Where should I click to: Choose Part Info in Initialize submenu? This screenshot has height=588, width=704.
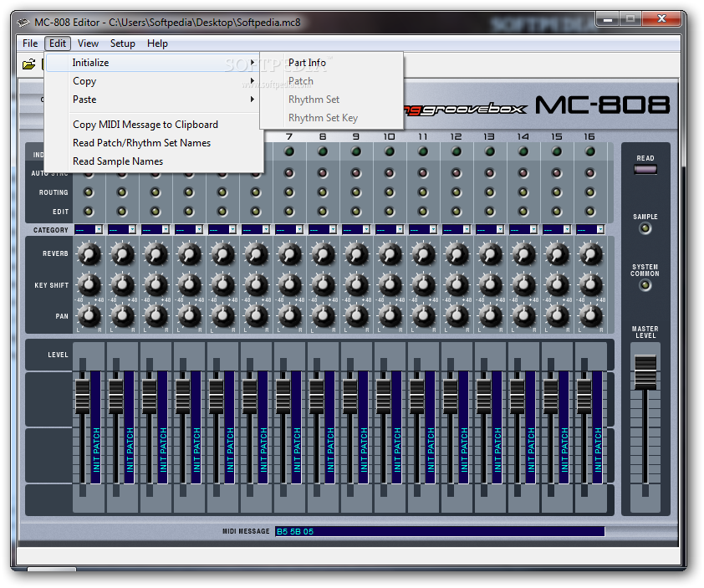[331, 63]
